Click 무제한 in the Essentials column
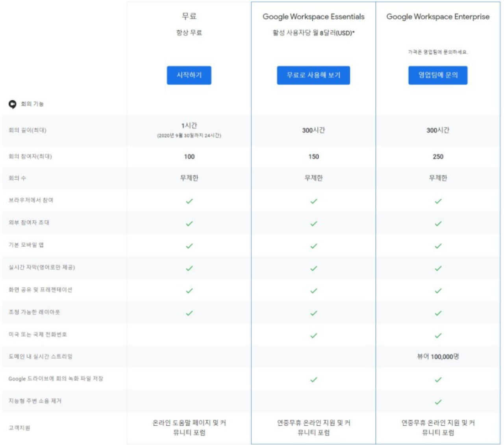Viewport: 504px width, 445px height. point(313,178)
